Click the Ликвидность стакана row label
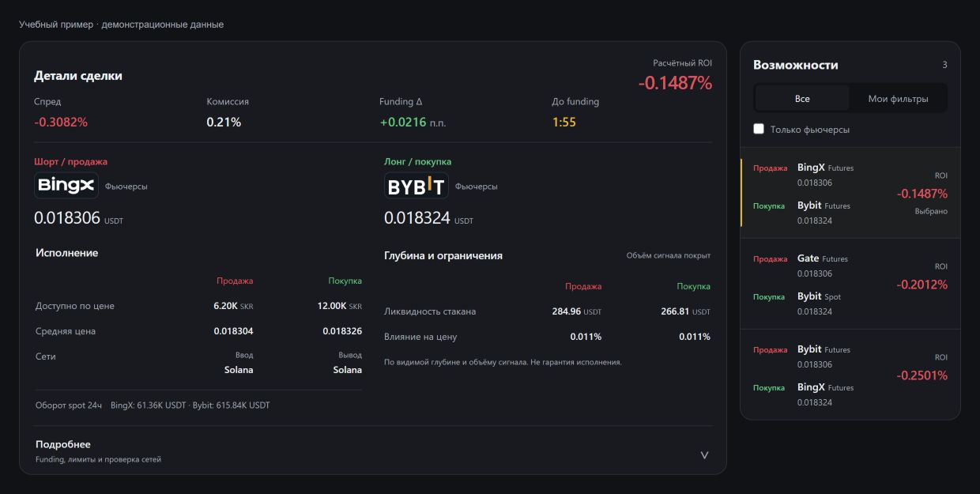980x494 pixels. click(430, 311)
